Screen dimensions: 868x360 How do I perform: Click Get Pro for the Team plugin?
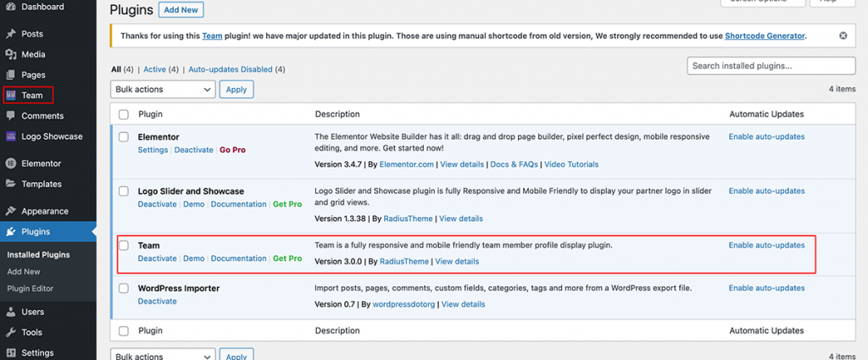click(287, 258)
